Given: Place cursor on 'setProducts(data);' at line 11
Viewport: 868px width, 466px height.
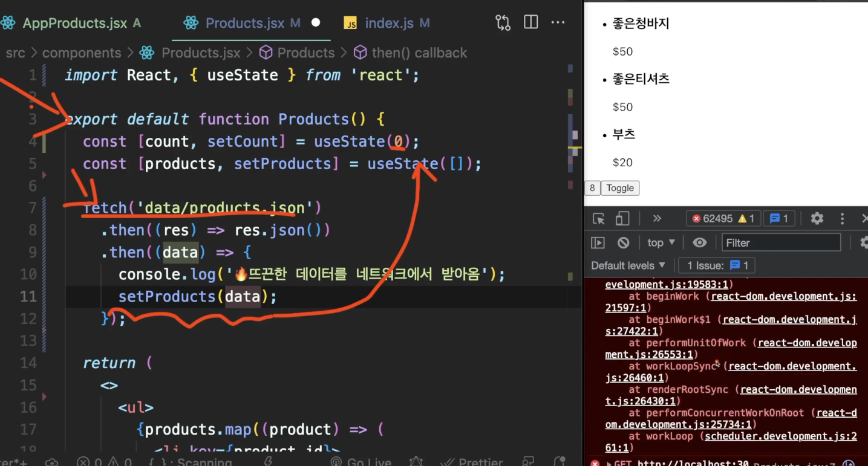Looking at the screenshot, I should (197, 297).
